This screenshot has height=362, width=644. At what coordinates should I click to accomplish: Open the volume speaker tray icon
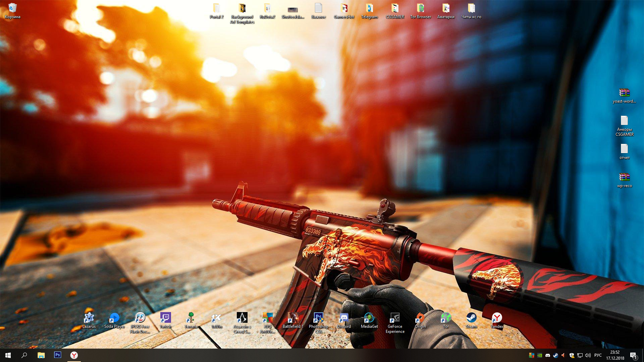[588, 355]
